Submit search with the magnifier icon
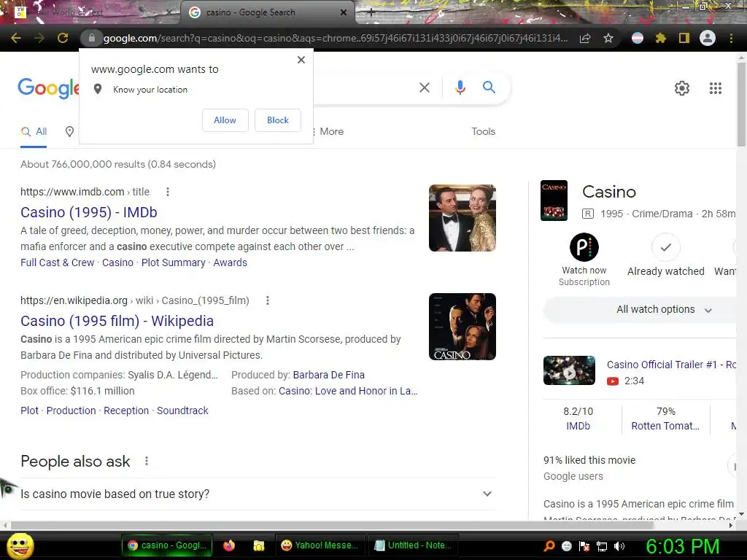 click(489, 87)
